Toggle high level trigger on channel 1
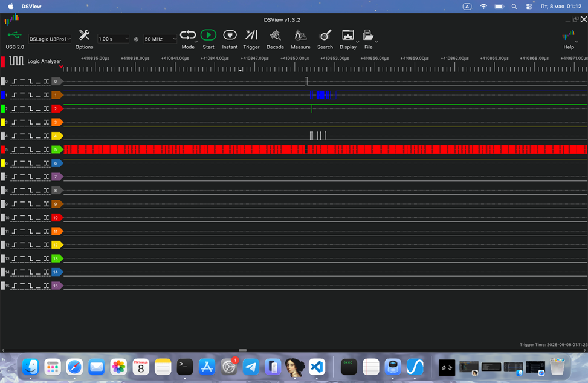 click(22, 95)
